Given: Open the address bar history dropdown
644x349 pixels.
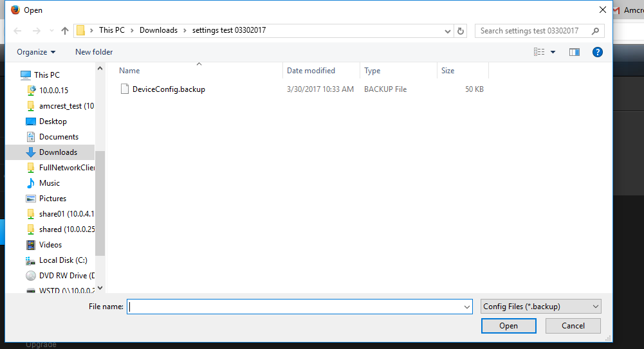Looking at the screenshot, I should point(448,31).
